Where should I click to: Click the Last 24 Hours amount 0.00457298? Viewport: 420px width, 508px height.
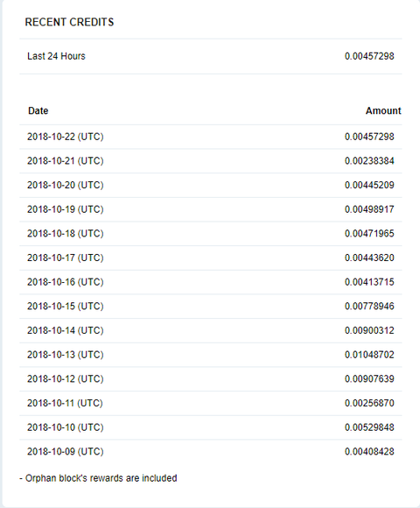pos(369,56)
